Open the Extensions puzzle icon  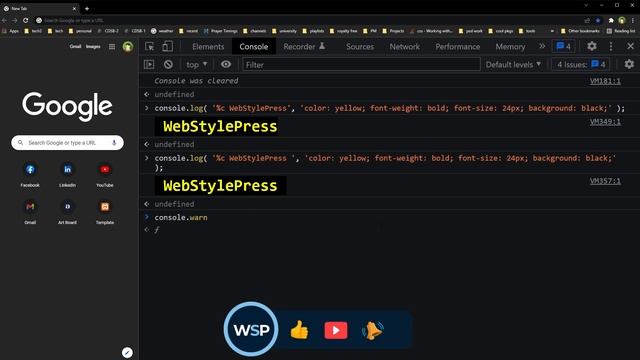611,20
